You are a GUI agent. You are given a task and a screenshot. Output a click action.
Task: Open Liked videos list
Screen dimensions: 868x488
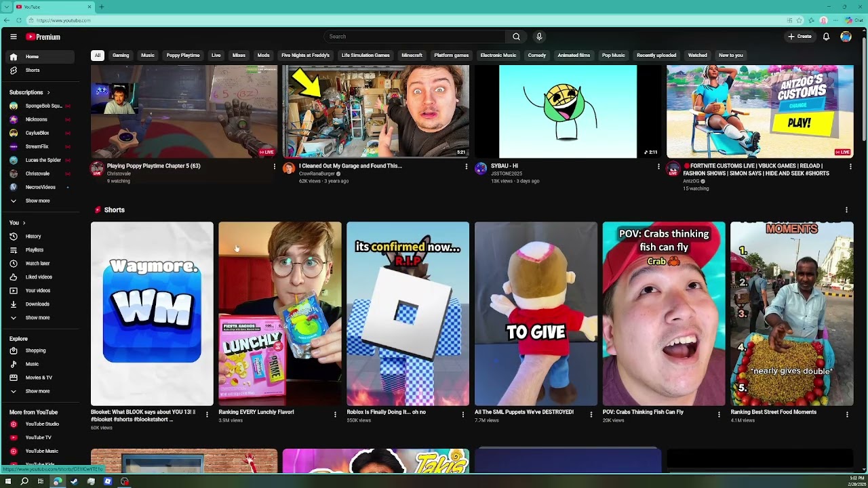(x=41, y=277)
